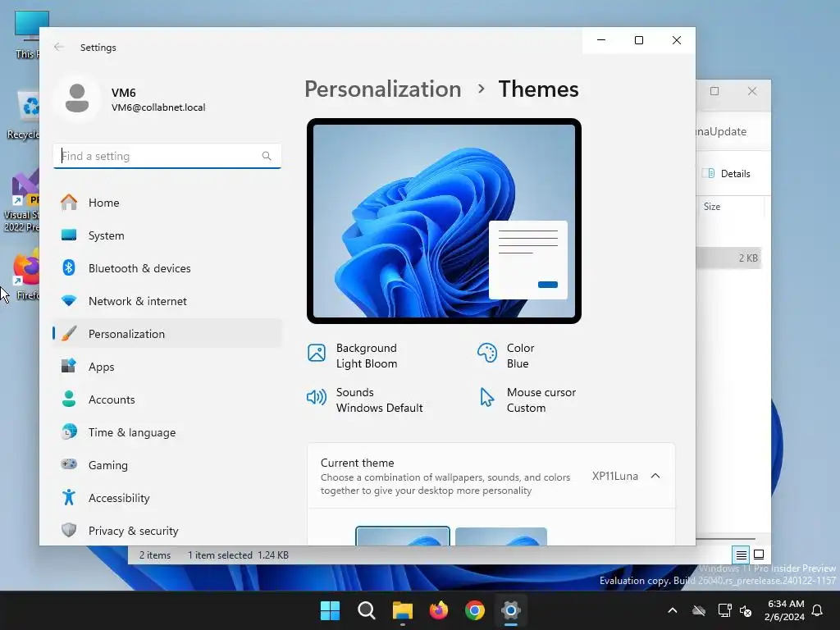Click the Privacy & security shield icon

(x=69, y=531)
